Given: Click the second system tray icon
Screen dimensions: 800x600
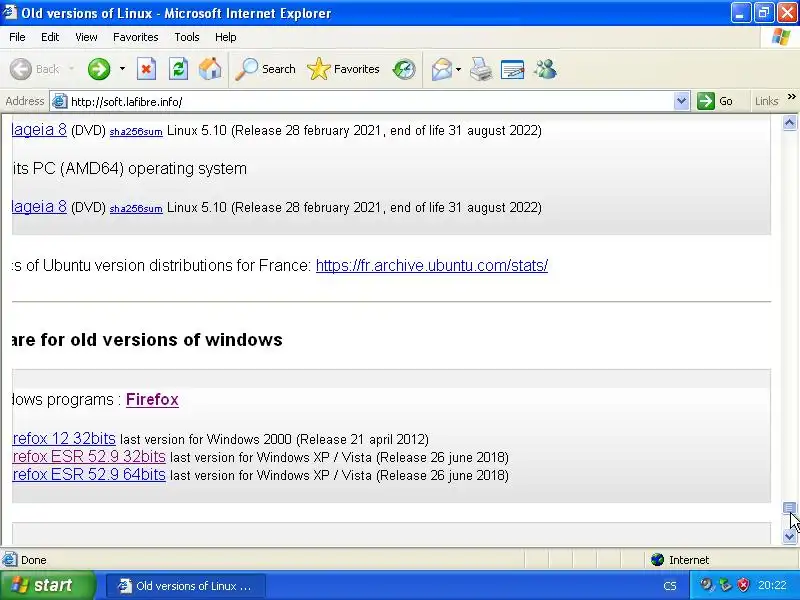Looking at the screenshot, I should (725, 585).
